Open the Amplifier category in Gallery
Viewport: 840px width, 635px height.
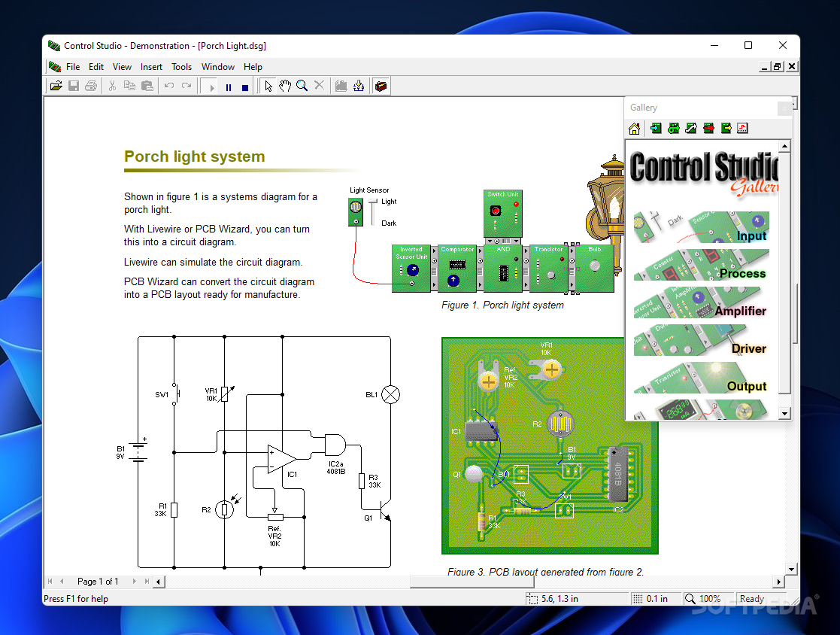click(x=701, y=302)
